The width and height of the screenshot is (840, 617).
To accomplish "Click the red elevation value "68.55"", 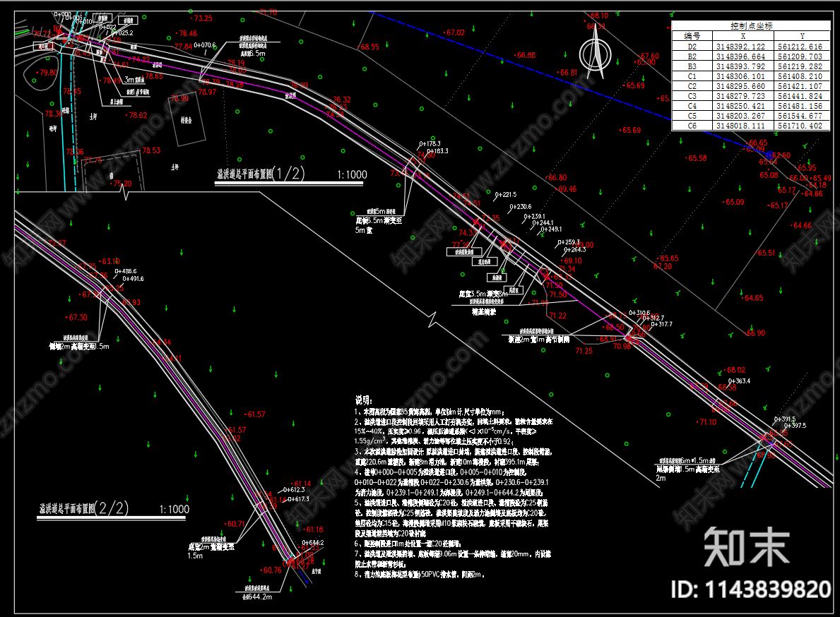I will tap(369, 47).
